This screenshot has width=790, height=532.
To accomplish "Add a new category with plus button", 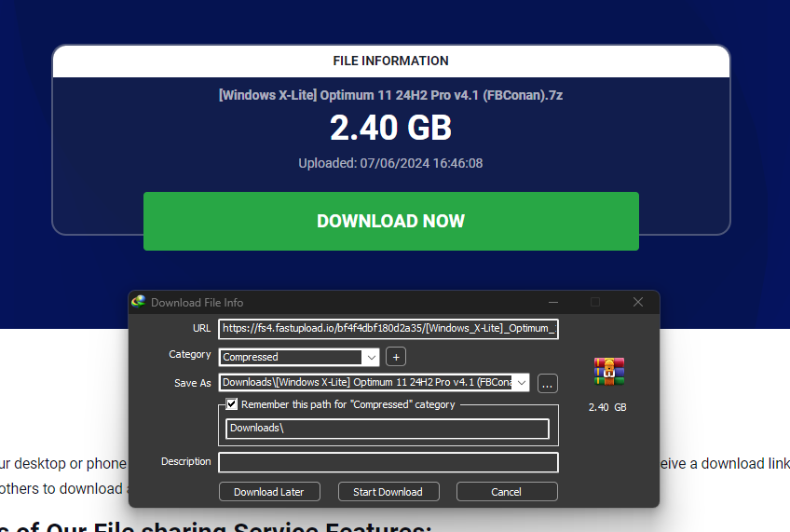I will tap(396, 357).
